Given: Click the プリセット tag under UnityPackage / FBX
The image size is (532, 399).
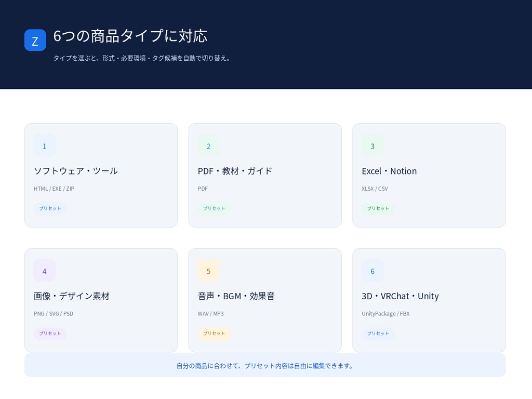Looking at the screenshot, I should pyautogui.click(x=378, y=333).
